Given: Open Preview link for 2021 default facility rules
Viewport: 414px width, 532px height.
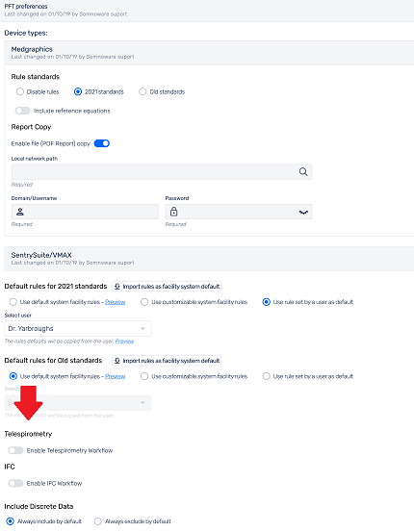Looking at the screenshot, I should click(x=116, y=302).
